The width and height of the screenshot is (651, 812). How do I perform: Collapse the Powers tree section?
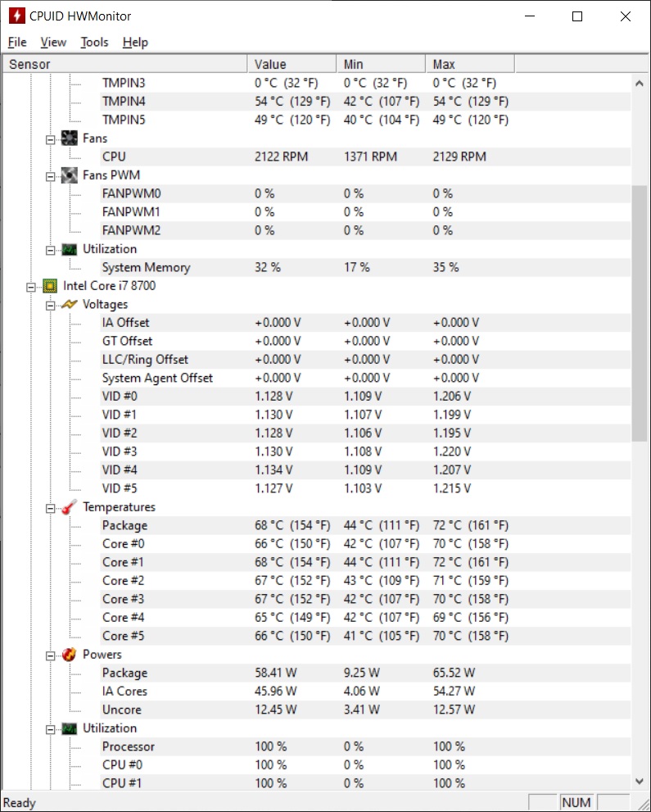click(51, 655)
